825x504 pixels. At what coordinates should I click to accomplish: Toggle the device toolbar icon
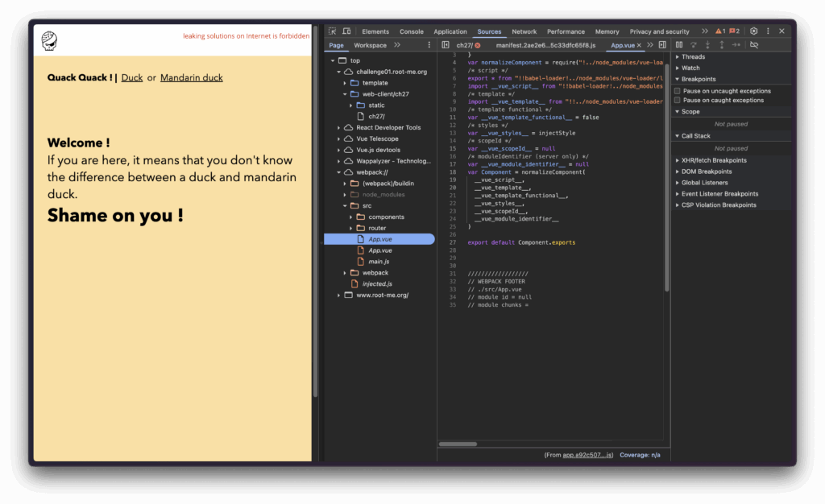(346, 31)
